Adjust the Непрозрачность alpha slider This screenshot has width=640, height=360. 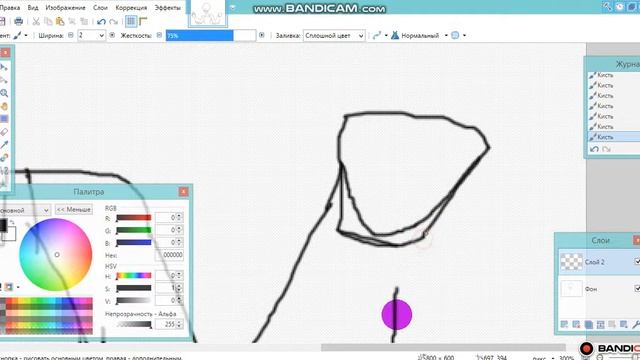pyautogui.click(x=134, y=324)
